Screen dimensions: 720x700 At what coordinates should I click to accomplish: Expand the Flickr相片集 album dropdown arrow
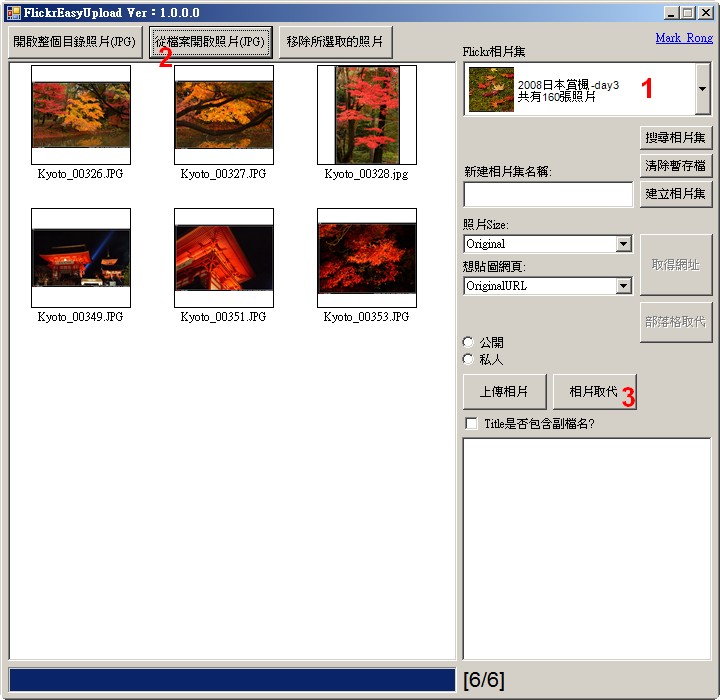click(x=703, y=89)
